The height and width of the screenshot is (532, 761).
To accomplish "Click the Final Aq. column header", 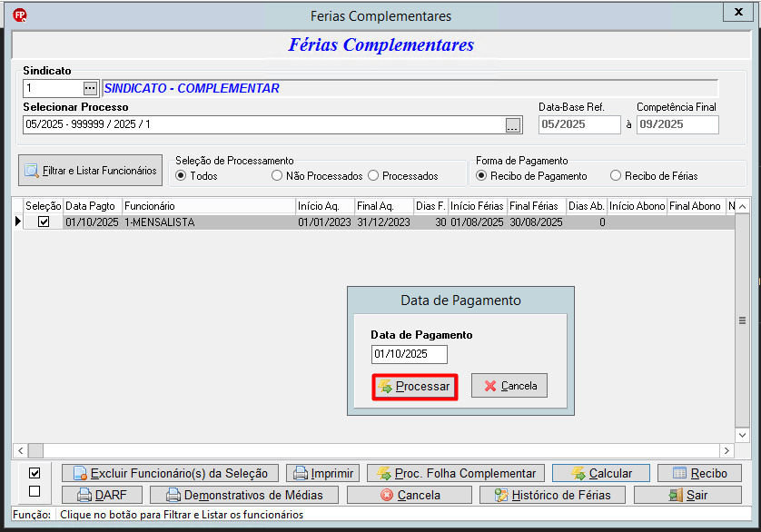I will (x=384, y=206).
